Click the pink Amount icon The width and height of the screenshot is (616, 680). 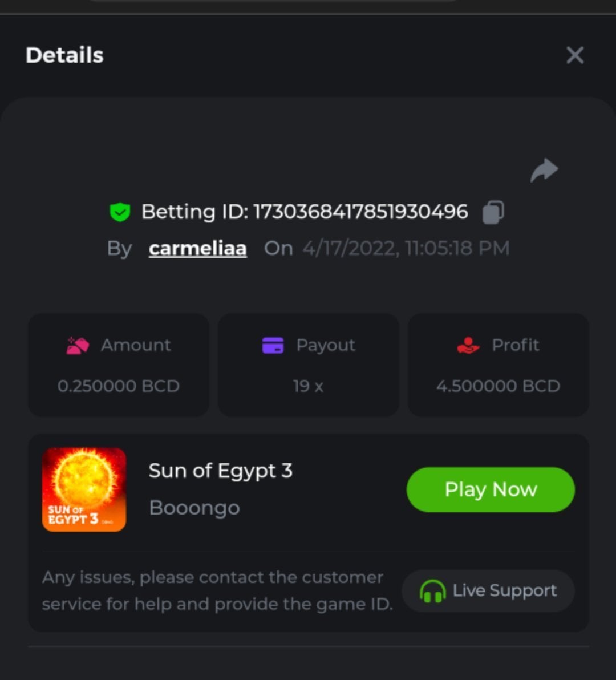coord(78,345)
